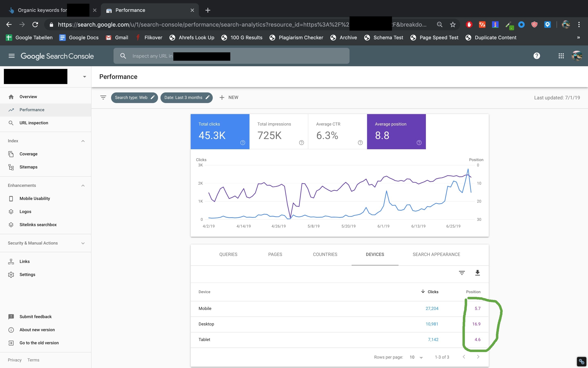Bookmark this page with star icon
The height and width of the screenshot is (368, 588).
[453, 25]
